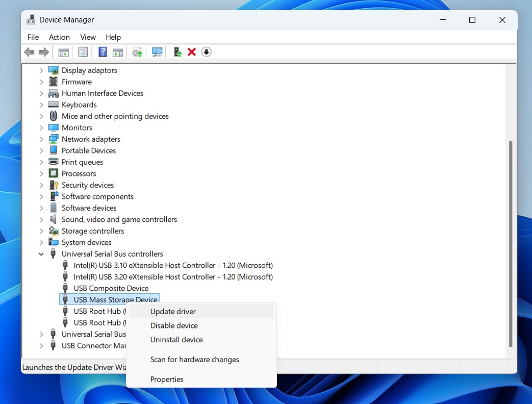Click the black down-arrow disable device icon

(206, 52)
